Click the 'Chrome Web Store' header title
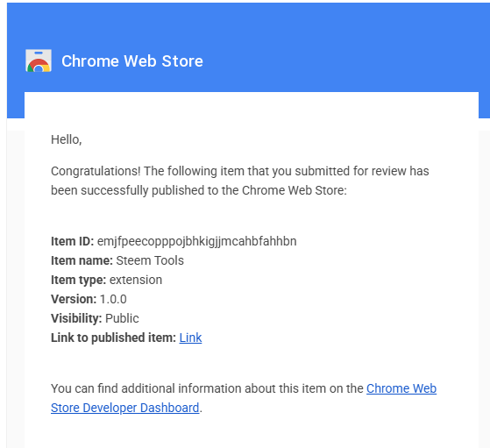Image resolution: width=490 pixels, height=448 pixels. coord(132,61)
